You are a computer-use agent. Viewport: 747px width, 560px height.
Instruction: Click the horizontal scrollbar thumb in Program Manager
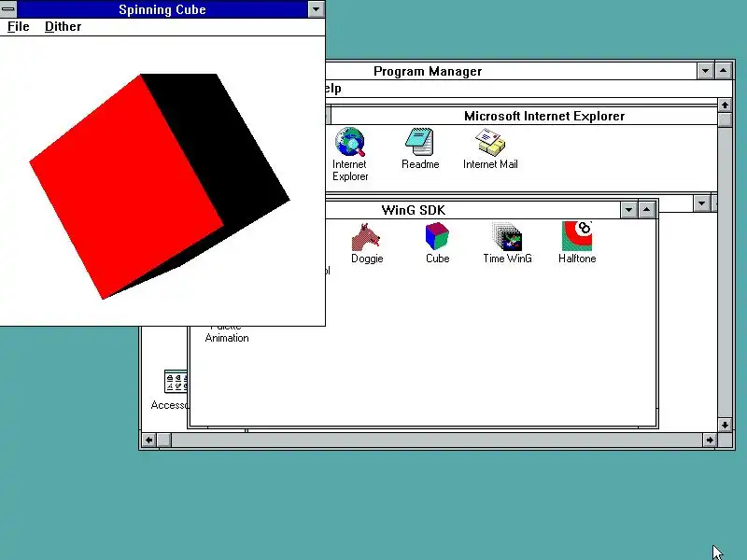pos(163,440)
